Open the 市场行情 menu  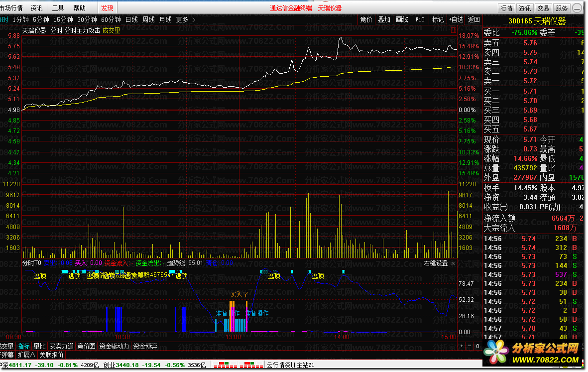(11, 8)
